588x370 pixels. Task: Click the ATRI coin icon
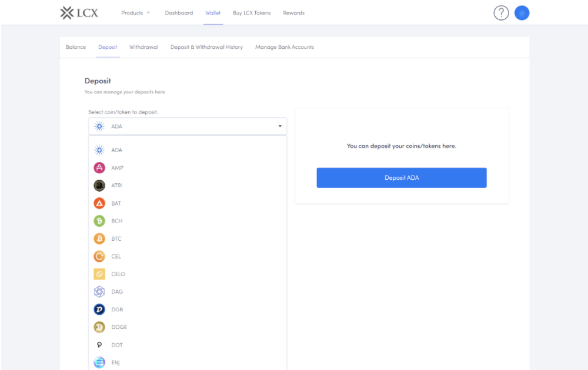point(99,186)
